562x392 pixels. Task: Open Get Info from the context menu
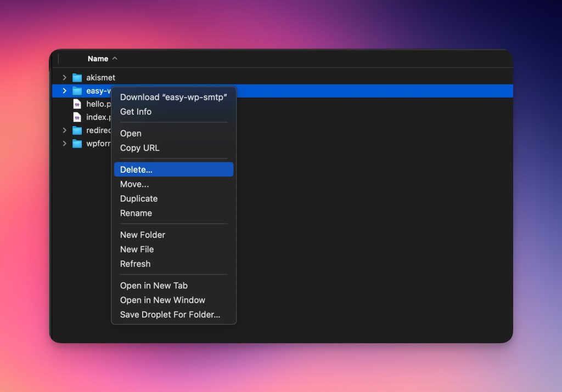click(136, 112)
